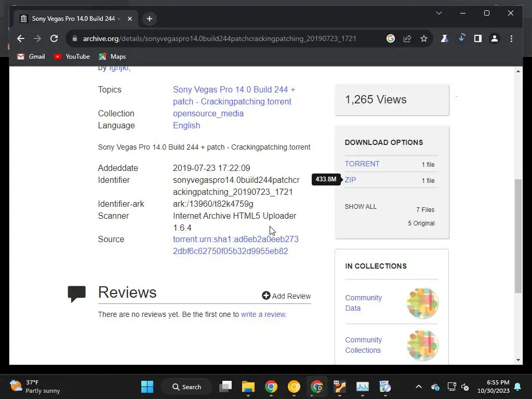This screenshot has width=532, height=399.
Task: Click SHOW ALL download files
Action: [361, 207]
